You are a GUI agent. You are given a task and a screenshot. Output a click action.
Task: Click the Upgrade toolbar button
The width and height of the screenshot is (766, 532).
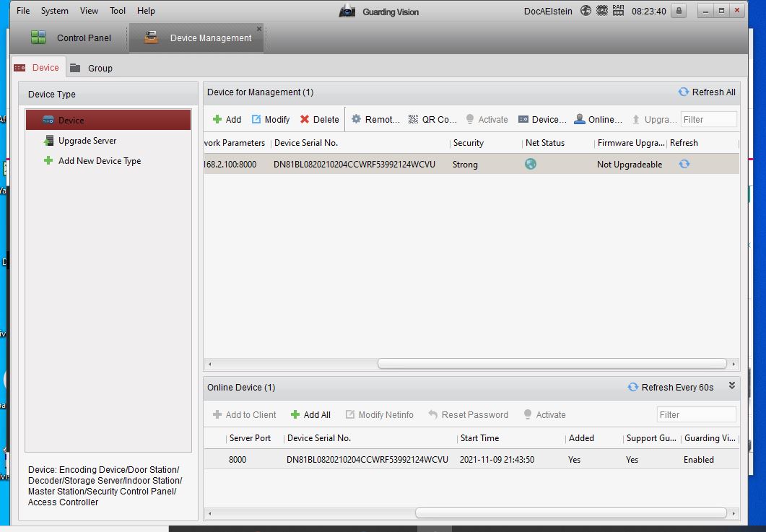point(654,119)
